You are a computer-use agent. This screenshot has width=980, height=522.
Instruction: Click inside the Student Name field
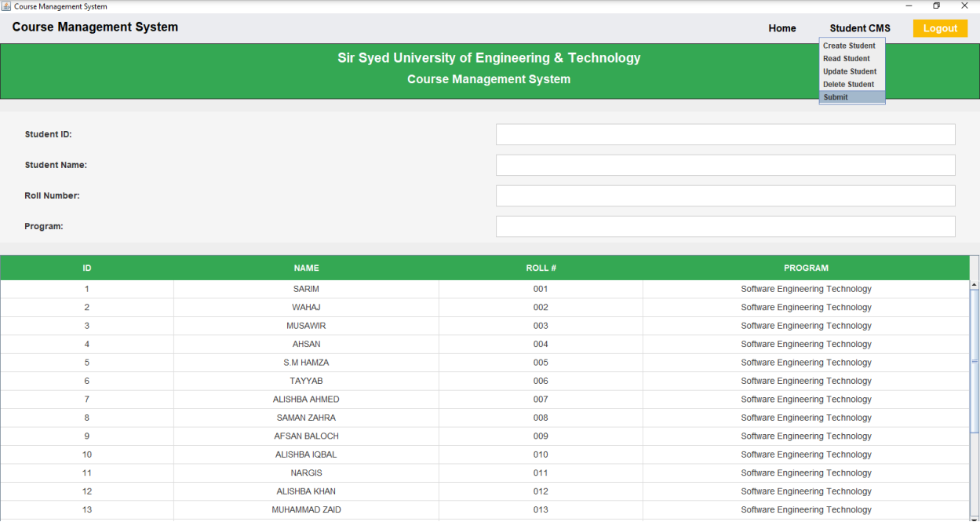[x=725, y=165]
